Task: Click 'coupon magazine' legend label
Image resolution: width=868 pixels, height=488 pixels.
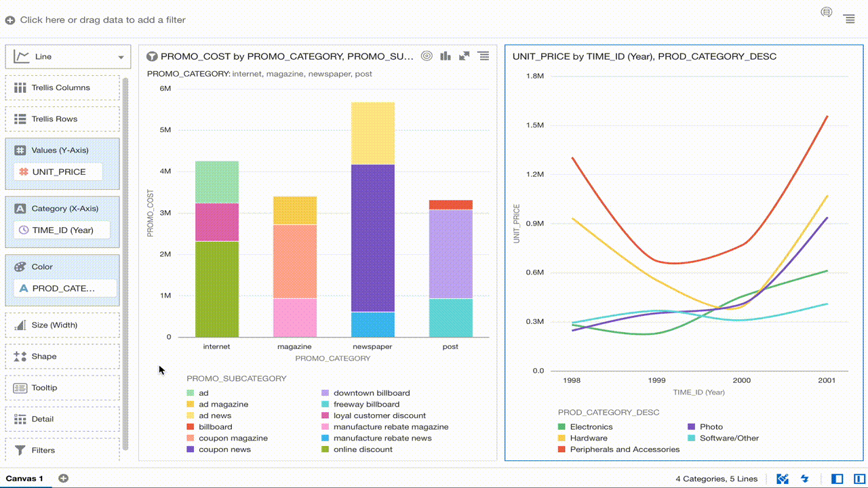Action: [233, 439]
